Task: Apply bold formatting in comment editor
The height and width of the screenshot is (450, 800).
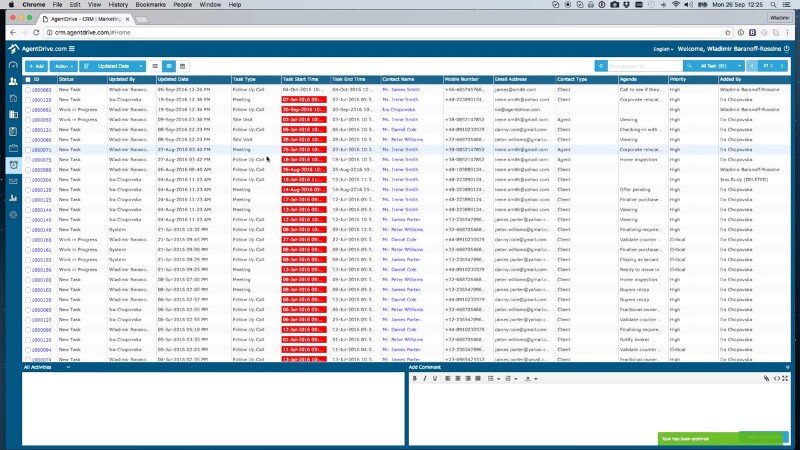Action: tap(414, 379)
